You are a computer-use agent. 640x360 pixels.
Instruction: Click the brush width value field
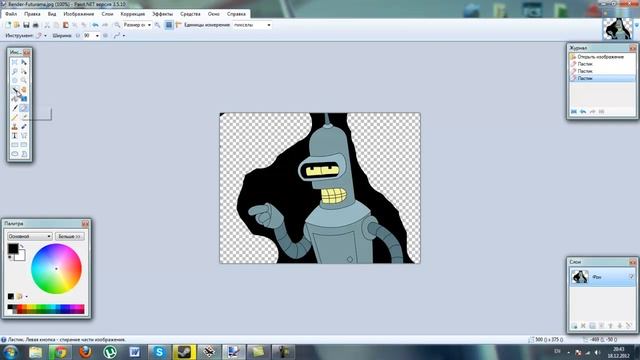[88, 36]
